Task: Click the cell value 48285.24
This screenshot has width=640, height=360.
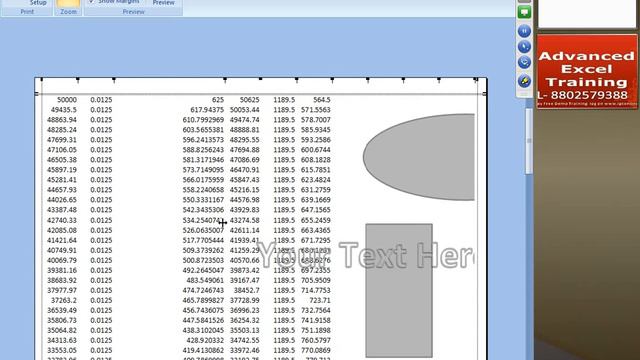Action: pyautogui.click(x=62, y=130)
